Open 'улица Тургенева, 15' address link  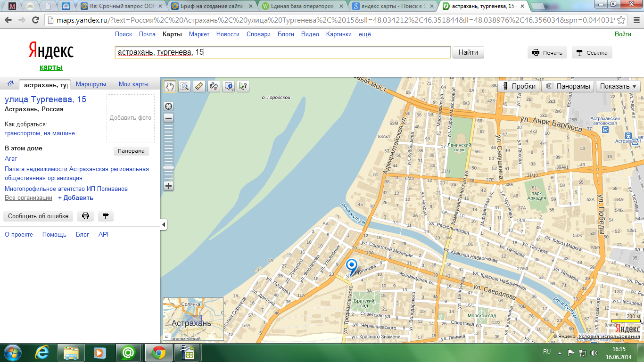click(x=45, y=99)
